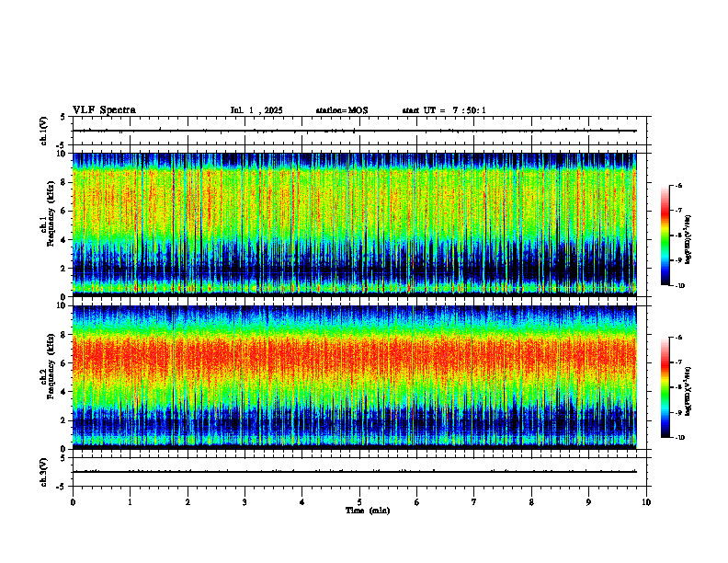Screen dimensions: 728x563
Task: Click the "-9" label on the ch.2 color scale
Action: click(678, 412)
